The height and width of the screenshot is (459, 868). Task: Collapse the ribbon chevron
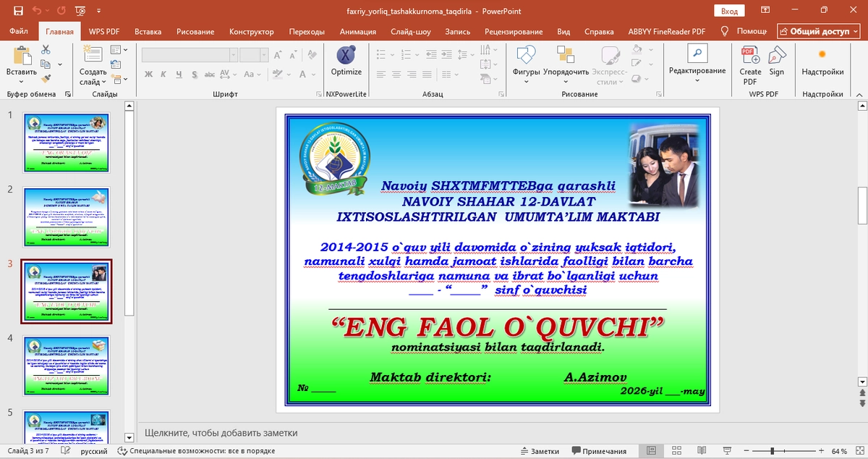859,93
